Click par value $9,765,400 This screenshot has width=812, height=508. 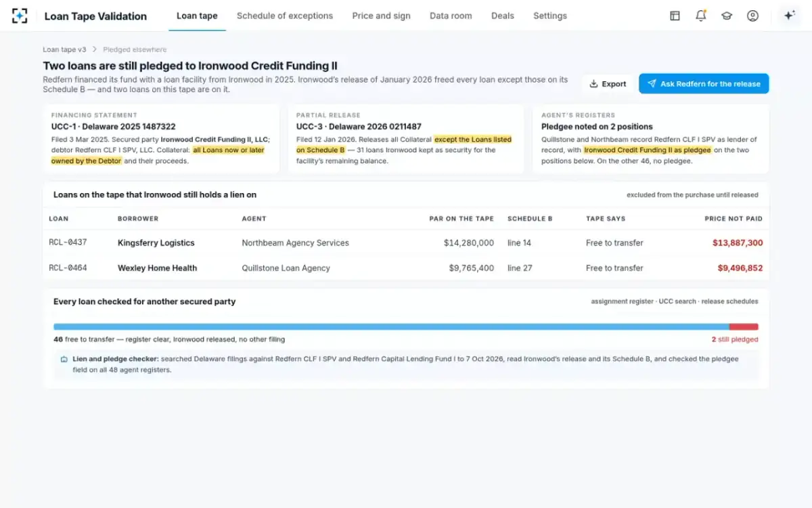tap(472, 268)
